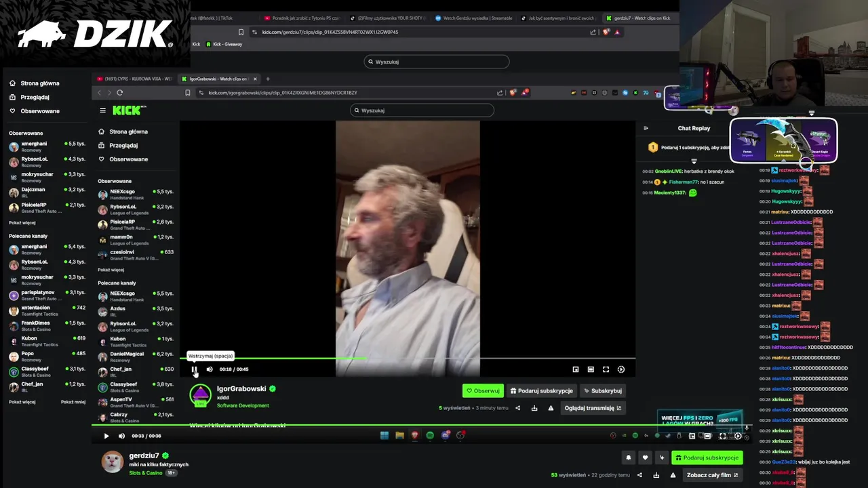Toggle gerdziu7 notification bell
Viewport: 868px width, 488px height.
click(629, 457)
